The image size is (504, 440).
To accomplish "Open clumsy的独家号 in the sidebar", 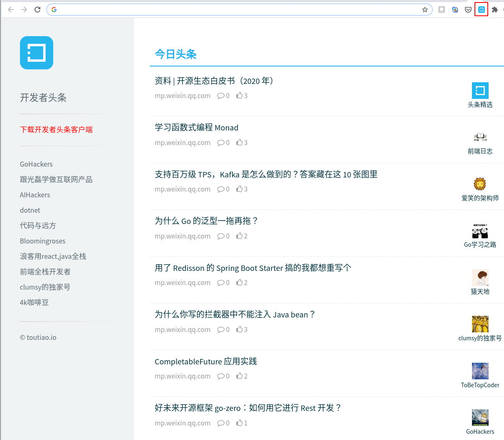I will 45,287.
